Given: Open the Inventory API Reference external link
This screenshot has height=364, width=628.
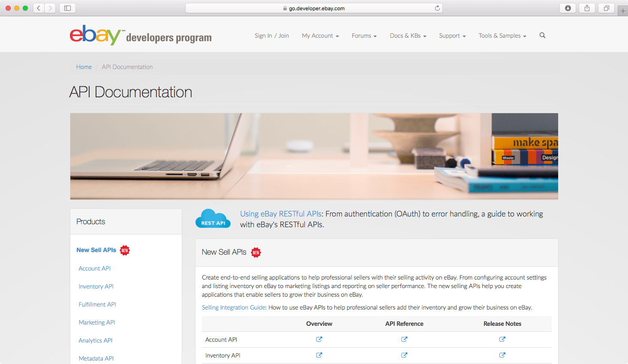Looking at the screenshot, I should [x=404, y=355].
